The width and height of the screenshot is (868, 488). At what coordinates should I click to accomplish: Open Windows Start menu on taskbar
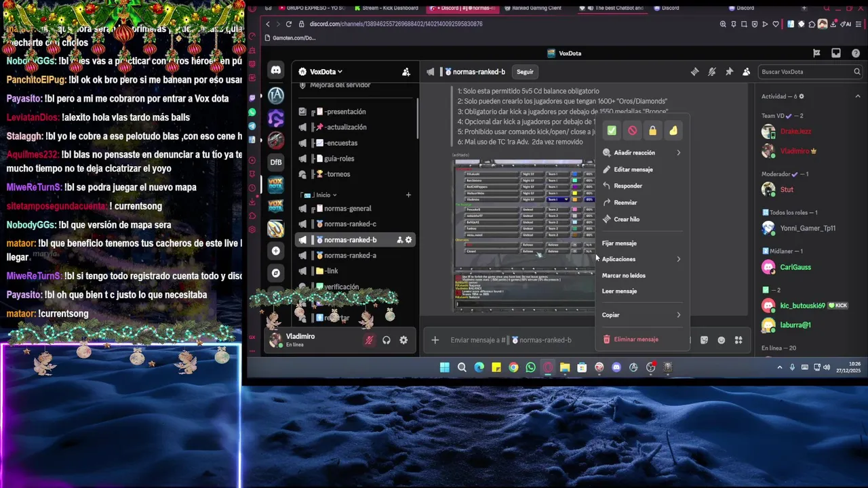click(x=445, y=367)
